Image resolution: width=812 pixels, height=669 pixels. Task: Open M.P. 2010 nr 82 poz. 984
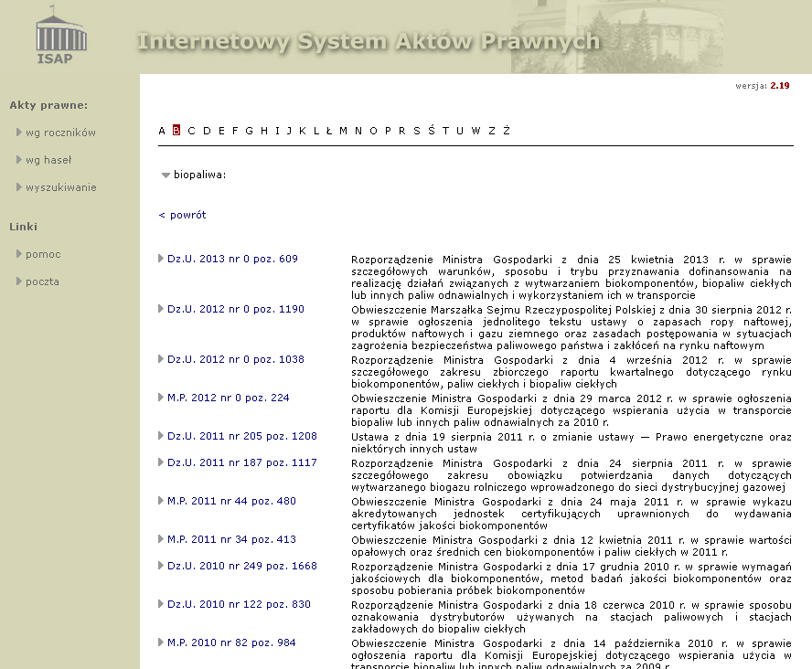point(231,642)
